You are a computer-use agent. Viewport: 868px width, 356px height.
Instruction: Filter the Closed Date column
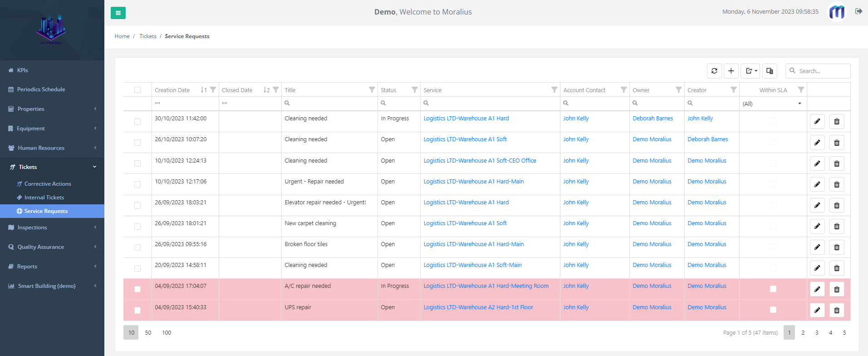coord(276,90)
